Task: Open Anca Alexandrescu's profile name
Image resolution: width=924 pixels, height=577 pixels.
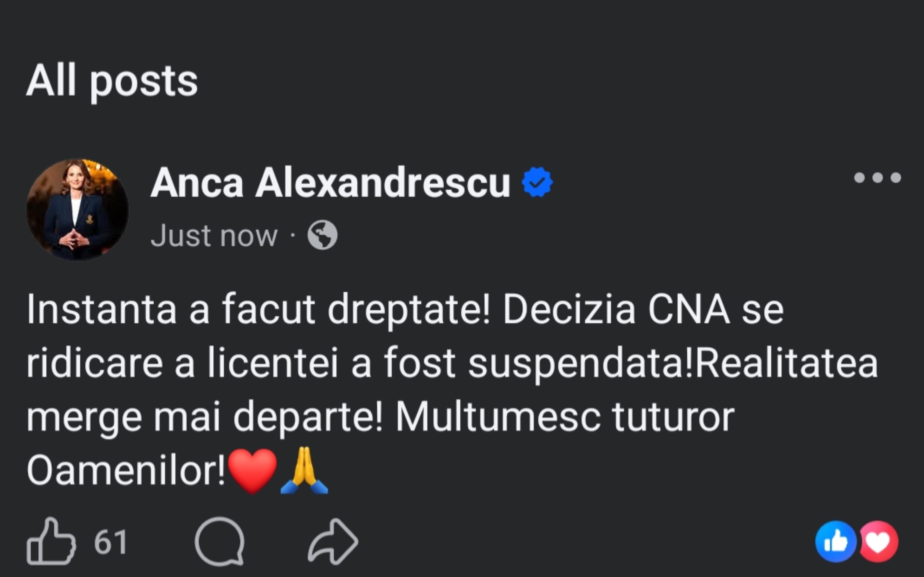Action: (330, 183)
